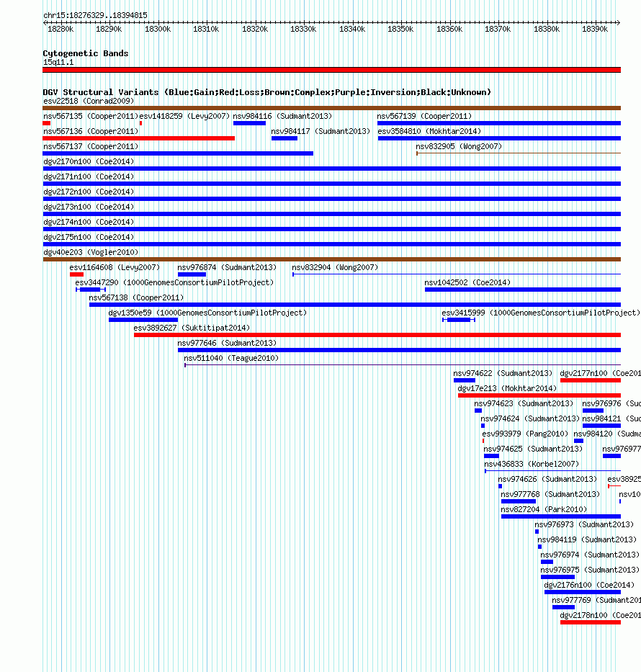641x672 pixels.
Task: Select dgv2177n100 variant label
Action: (x=600, y=373)
